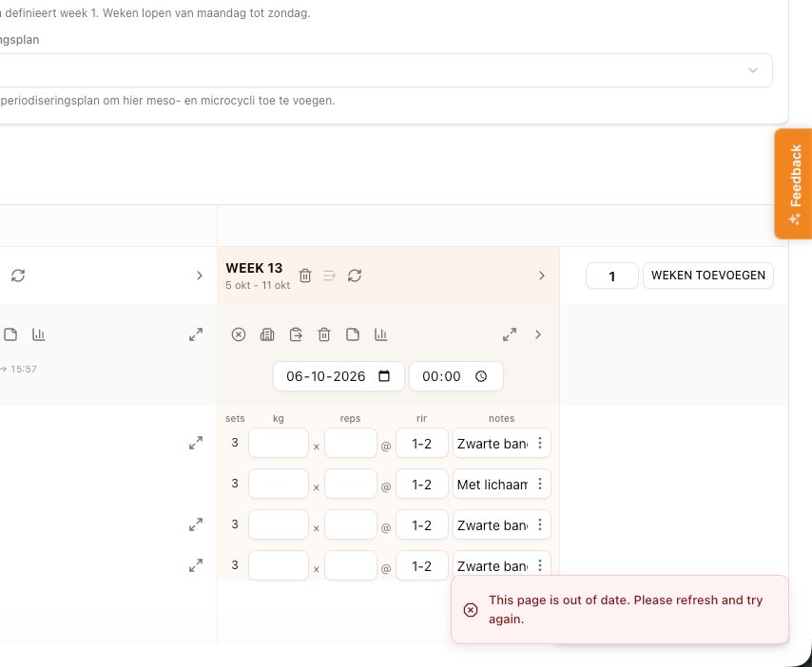
Task: Click refresh icon next to Week 13
Action: [355, 276]
